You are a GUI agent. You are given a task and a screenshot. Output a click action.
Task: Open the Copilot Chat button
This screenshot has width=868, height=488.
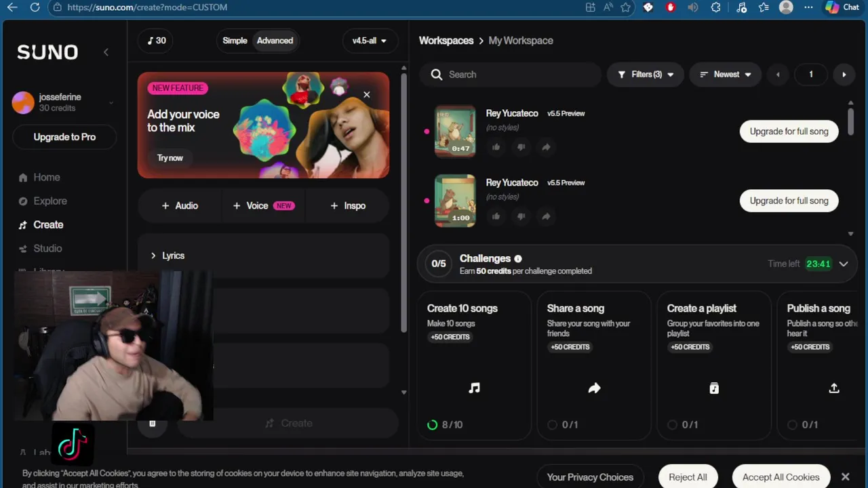coord(843,7)
